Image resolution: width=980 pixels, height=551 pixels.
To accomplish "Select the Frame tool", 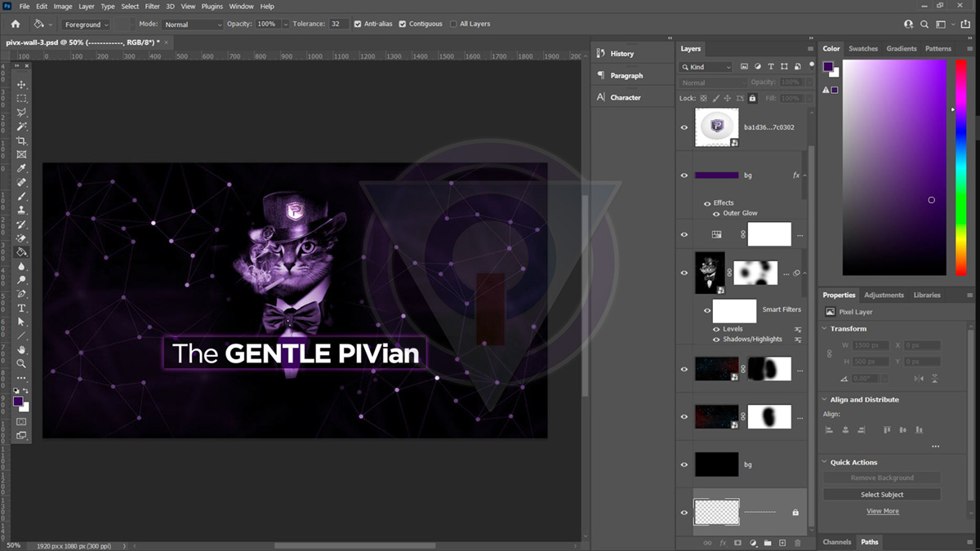I will pyautogui.click(x=22, y=154).
